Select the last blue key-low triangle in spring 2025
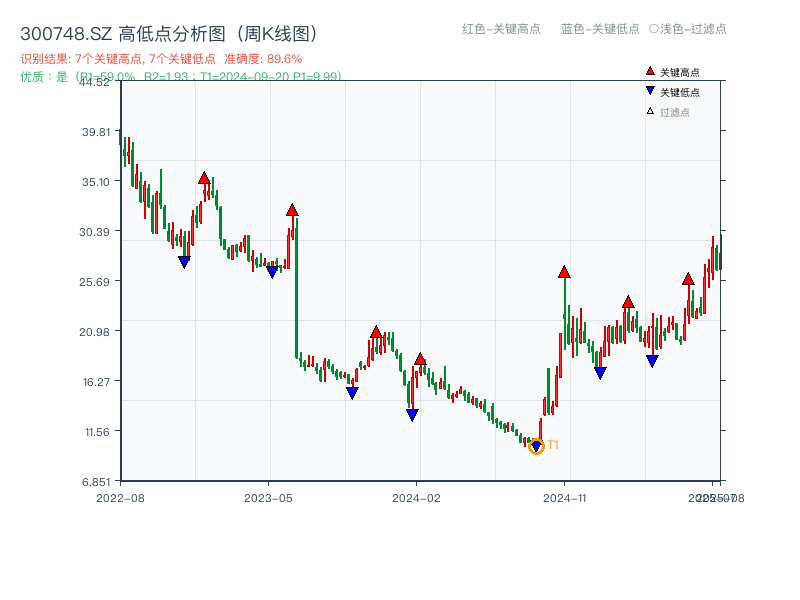 [x=652, y=361]
